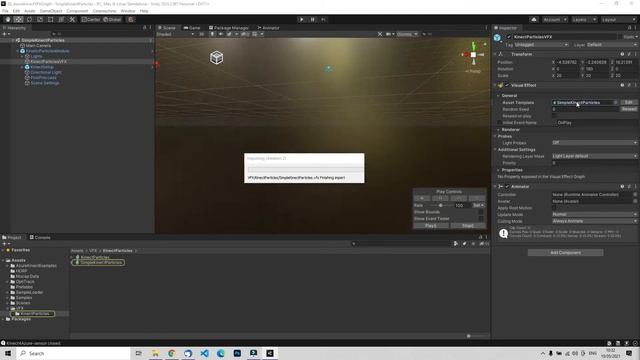The image size is (640, 360).
Task: Open the File menu
Action: click(x=5, y=11)
